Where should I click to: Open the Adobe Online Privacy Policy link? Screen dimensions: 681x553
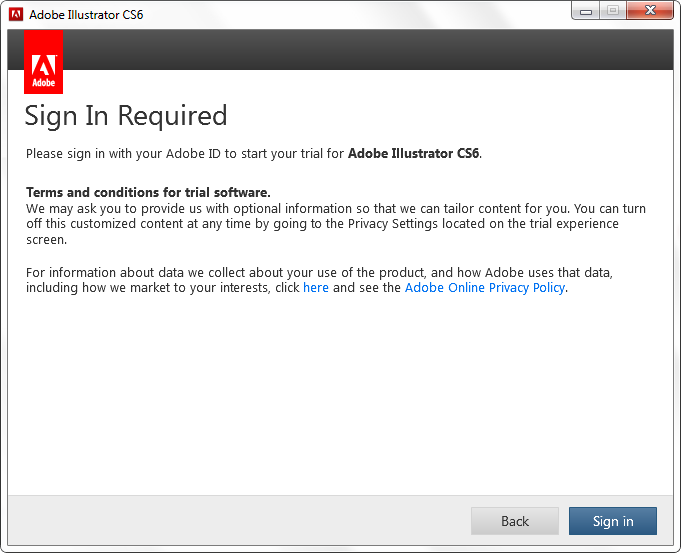click(485, 287)
